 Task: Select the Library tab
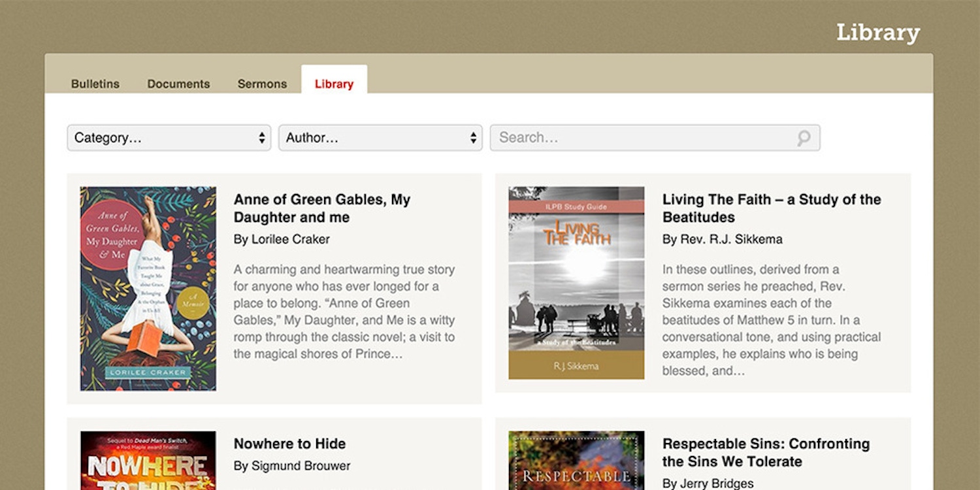[x=334, y=84]
